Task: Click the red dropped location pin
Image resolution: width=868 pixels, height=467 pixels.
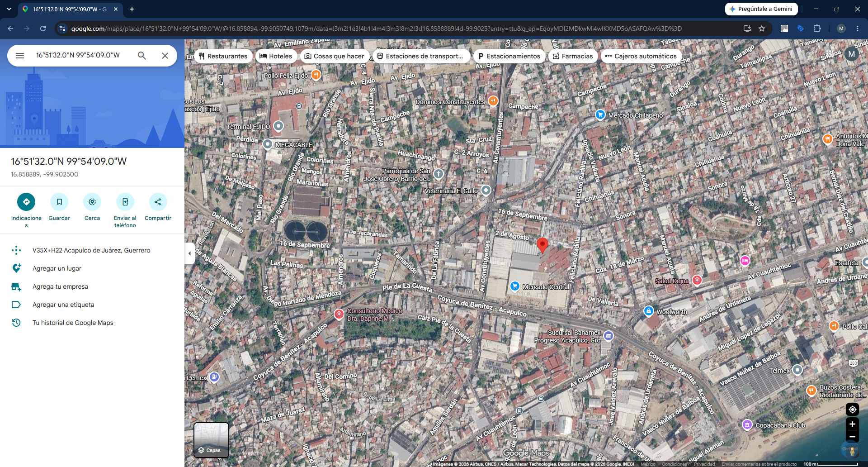Action: pos(542,245)
